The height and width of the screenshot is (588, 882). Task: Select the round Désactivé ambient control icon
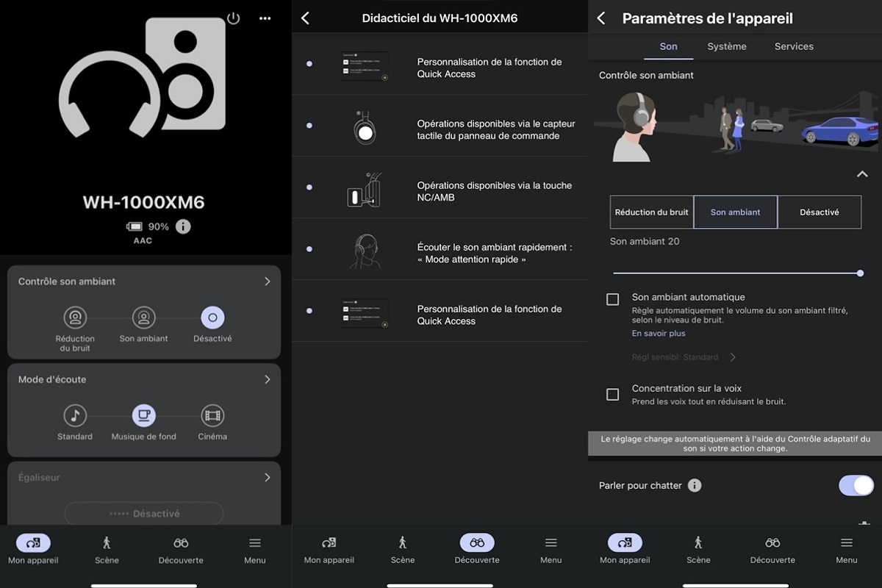212,318
